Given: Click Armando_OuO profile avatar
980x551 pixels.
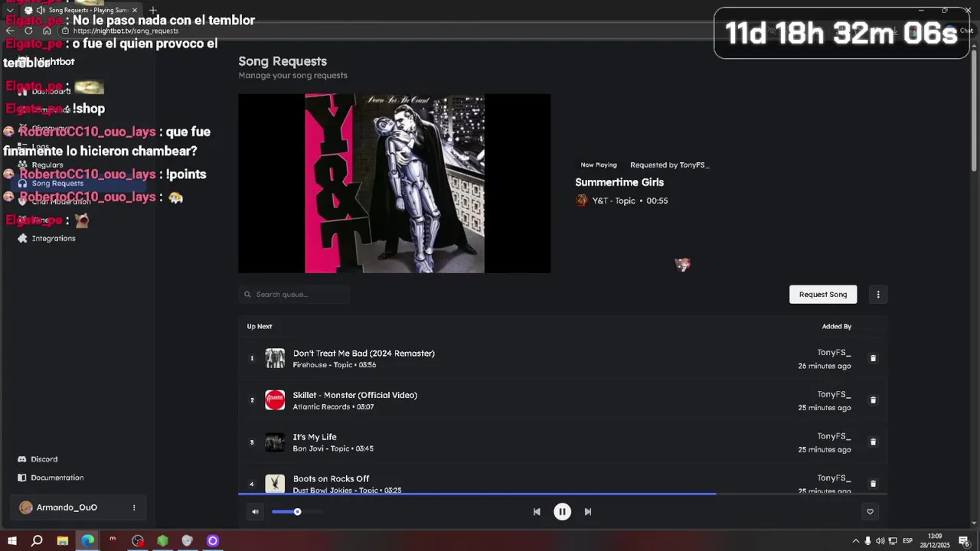Looking at the screenshot, I should point(26,507).
